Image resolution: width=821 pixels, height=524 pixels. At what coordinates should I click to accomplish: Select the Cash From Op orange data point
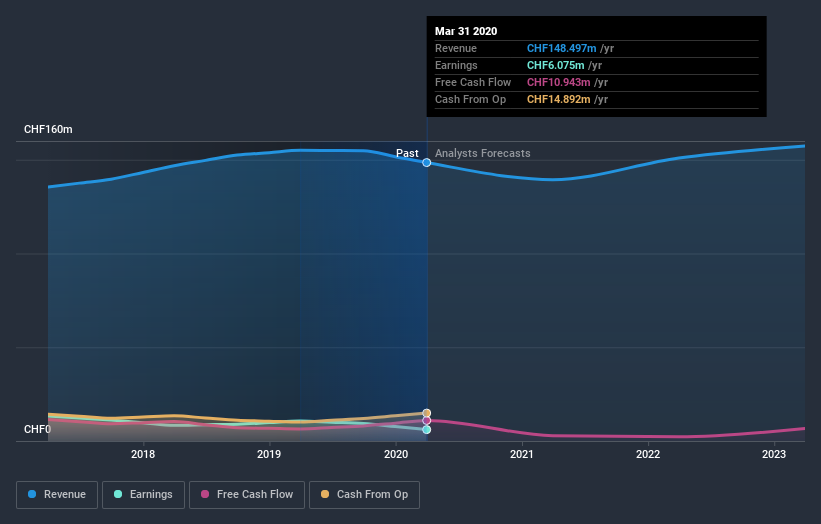[x=427, y=413]
